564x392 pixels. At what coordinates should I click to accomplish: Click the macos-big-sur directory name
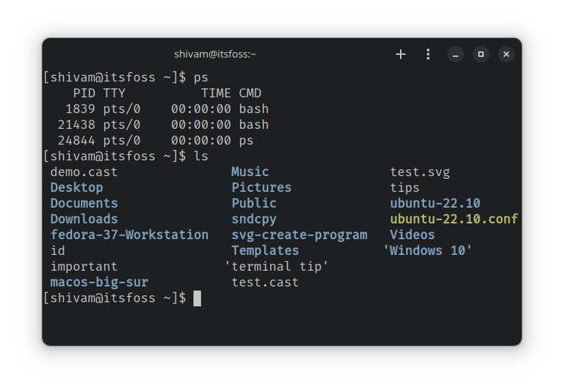(x=99, y=282)
